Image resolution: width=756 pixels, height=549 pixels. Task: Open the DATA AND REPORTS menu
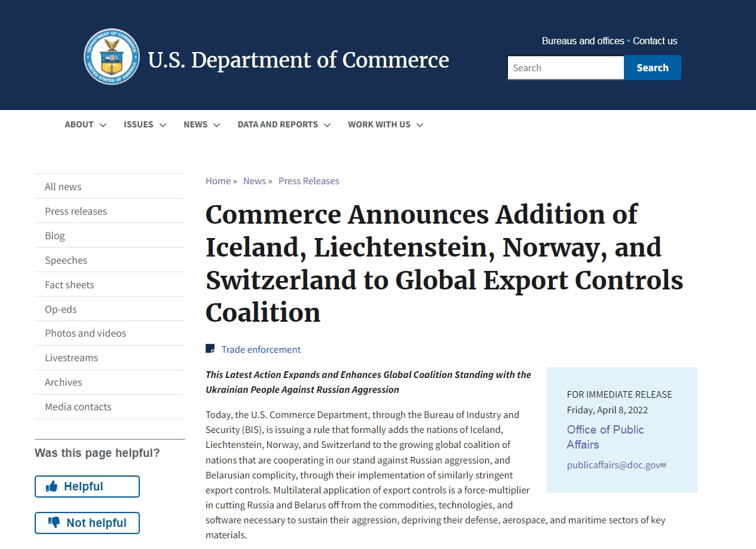tap(284, 124)
